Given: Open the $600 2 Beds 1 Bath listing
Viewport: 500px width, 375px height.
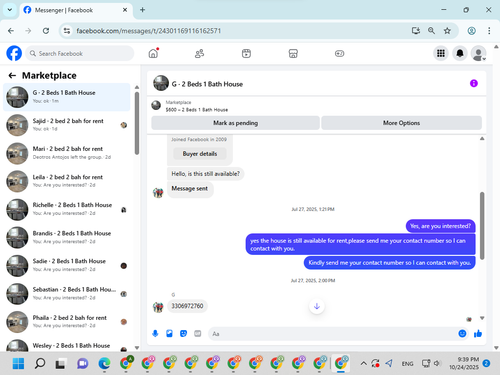Looking at the screenshot, I should tap(197, 110).
